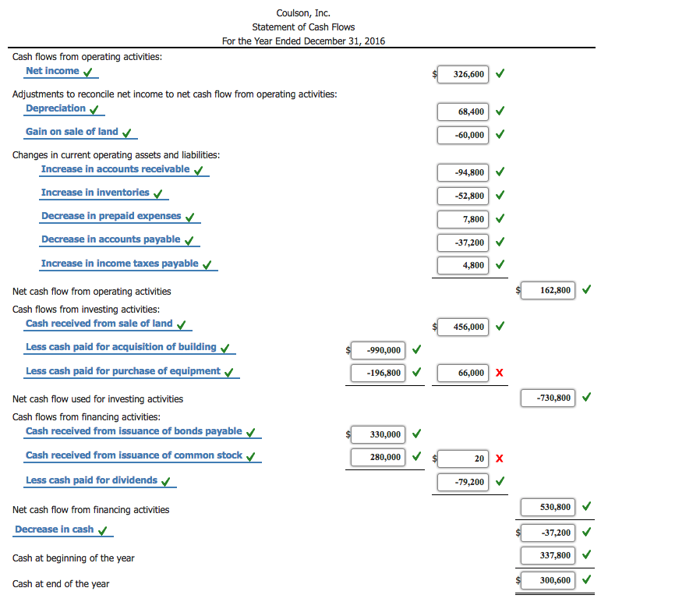Click the incorrect field showing 20
700x602 pixels.
(x=463, y=459)
